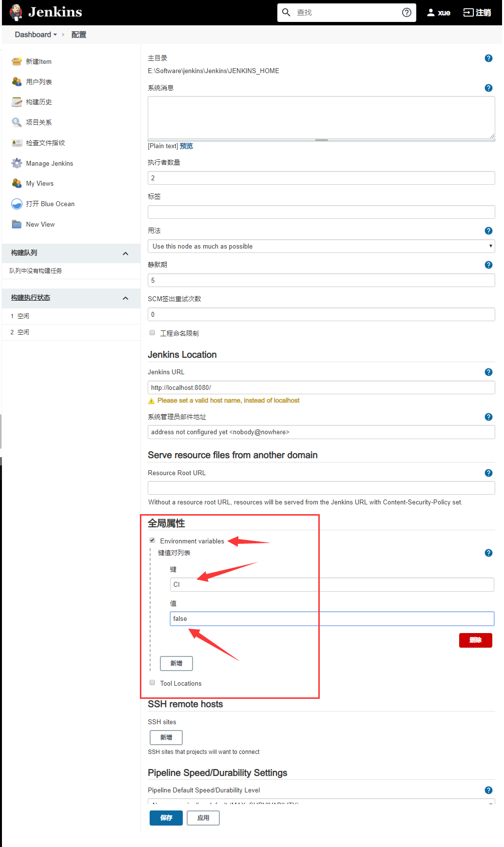Image resolution: width=504 pixels, height=847 pixels.
Task: Click the Dashboard breadcrumb link
Action: tap(33, 35)
